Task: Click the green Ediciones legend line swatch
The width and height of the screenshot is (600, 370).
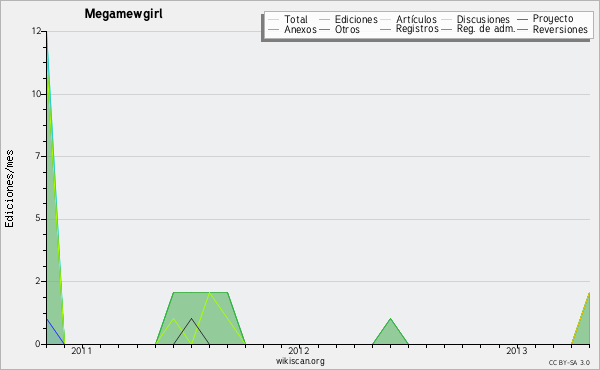Action: coord(324,19)
